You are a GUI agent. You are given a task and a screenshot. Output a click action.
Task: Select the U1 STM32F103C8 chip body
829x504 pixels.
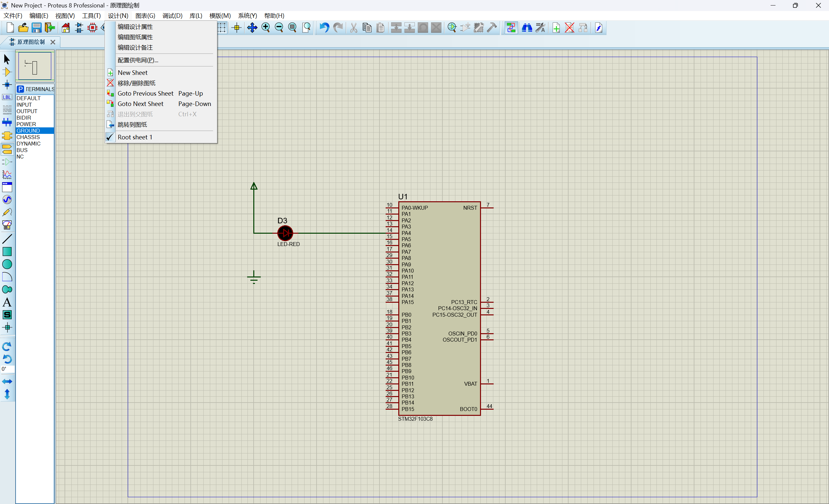click(x=439, y=308)
